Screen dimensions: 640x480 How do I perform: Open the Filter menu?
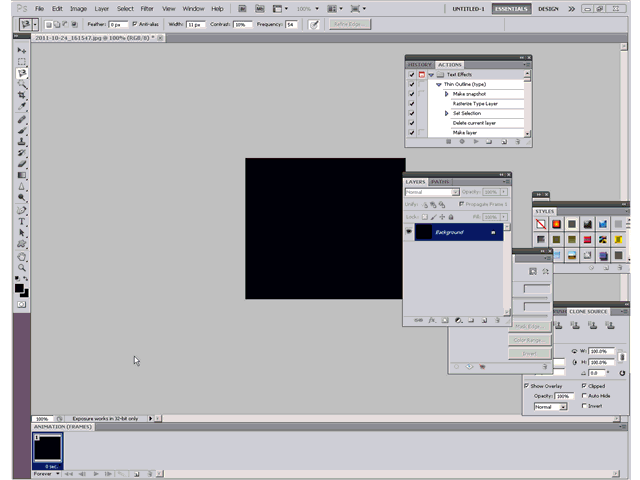pyautogui.click(x=147, y=9)
